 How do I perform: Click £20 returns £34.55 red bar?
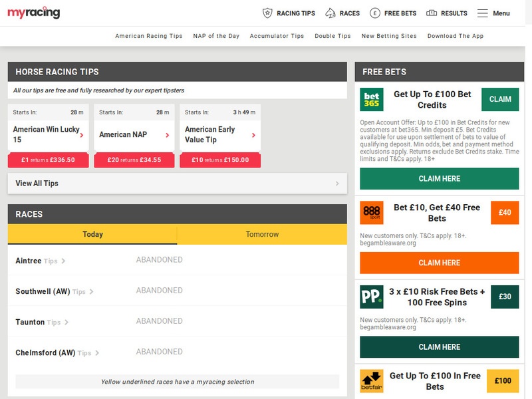click(x=134, y=160)
